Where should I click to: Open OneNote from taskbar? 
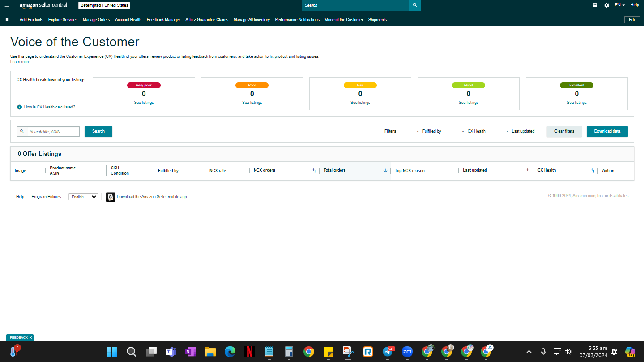click(x=191, y=352)
